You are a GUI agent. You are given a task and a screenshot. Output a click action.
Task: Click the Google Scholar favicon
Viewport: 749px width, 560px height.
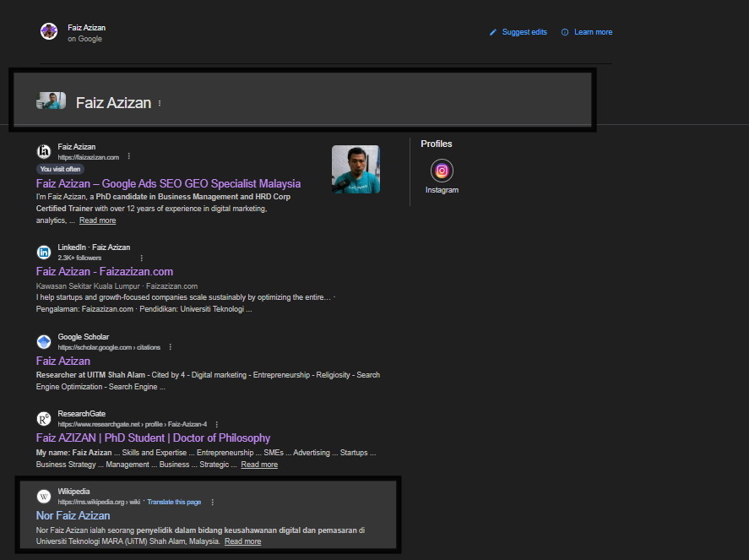click(43, 341)
